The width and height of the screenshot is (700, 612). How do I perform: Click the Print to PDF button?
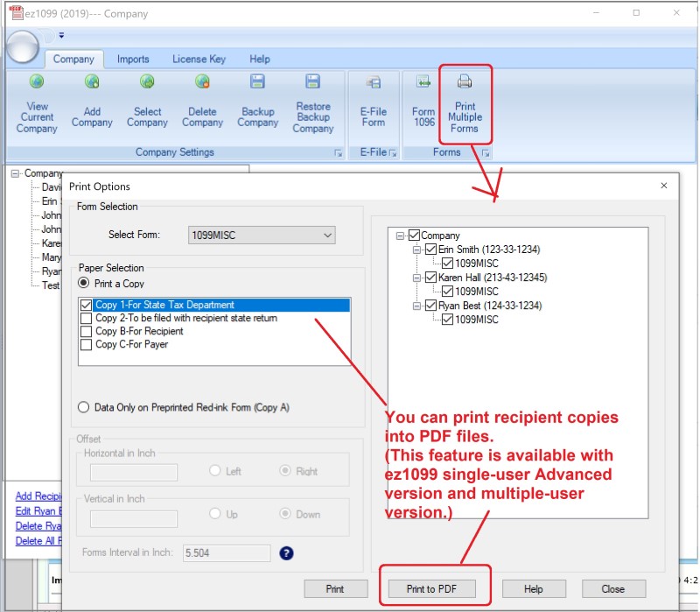coord(434,588)
